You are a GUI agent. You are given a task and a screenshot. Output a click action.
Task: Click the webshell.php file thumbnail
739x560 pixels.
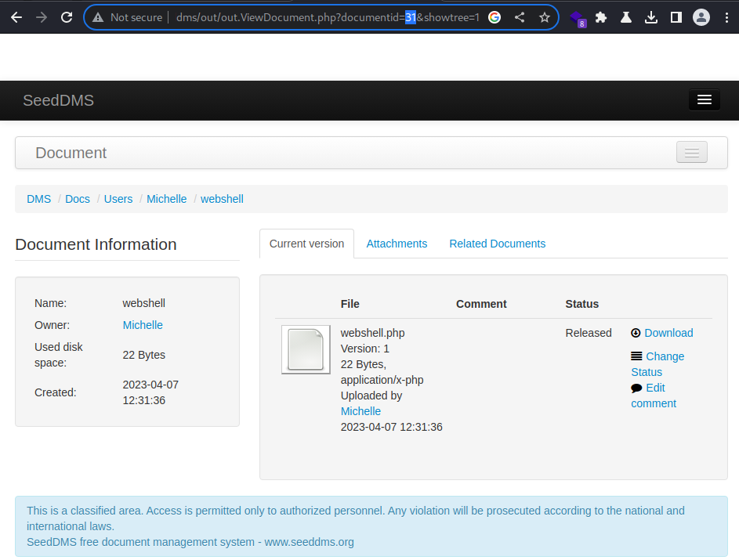pos(306,349)
